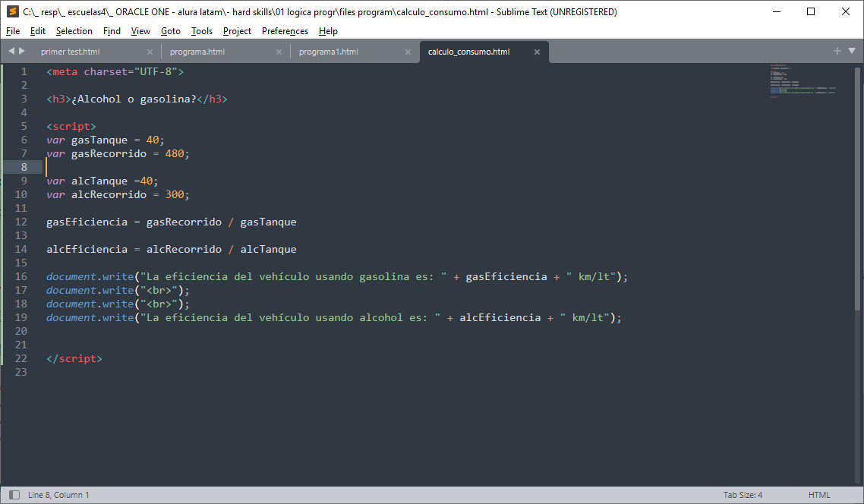Switch to programa.html tab

pyautogui.click(x=197, y=52)
